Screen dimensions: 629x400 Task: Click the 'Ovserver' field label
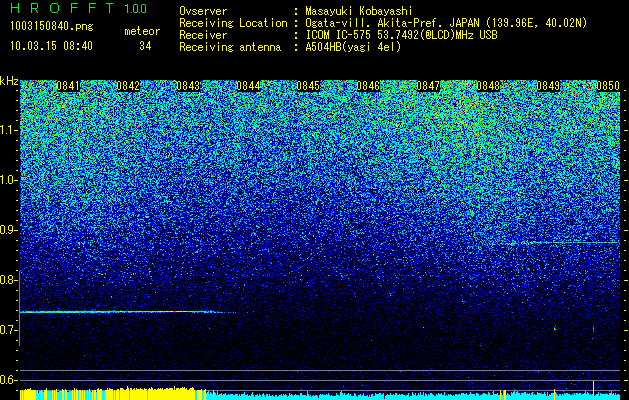(203, 11)
